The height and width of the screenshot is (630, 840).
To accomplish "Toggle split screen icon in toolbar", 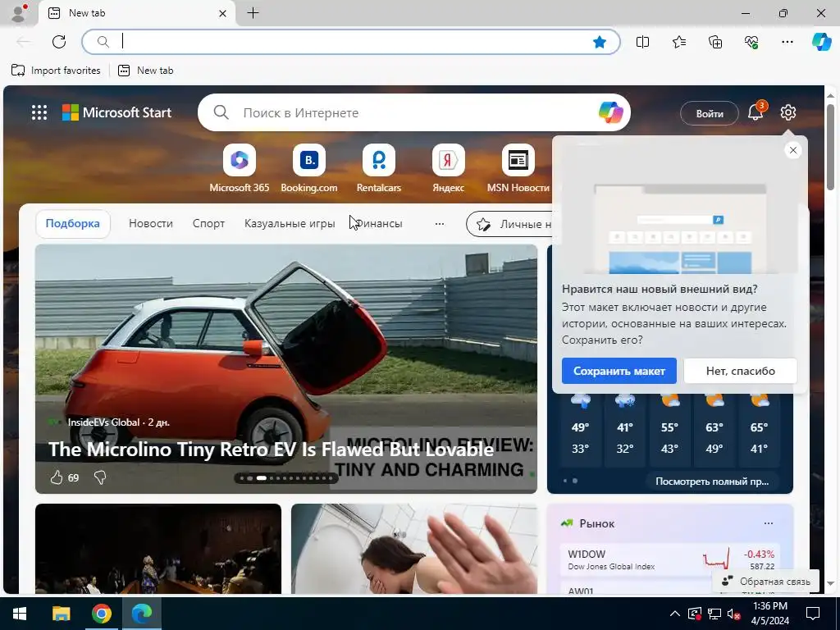I will pyautogui.click(x=642, y=42).
